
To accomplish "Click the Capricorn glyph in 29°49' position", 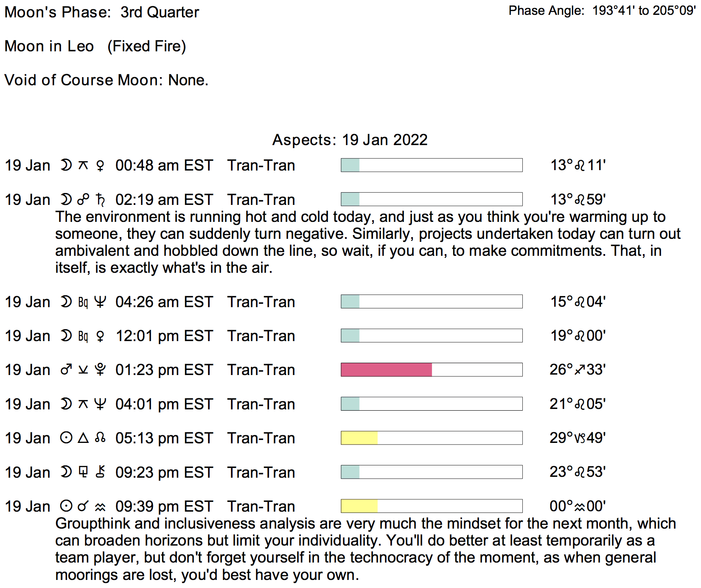I will click(x=580, y=438).
